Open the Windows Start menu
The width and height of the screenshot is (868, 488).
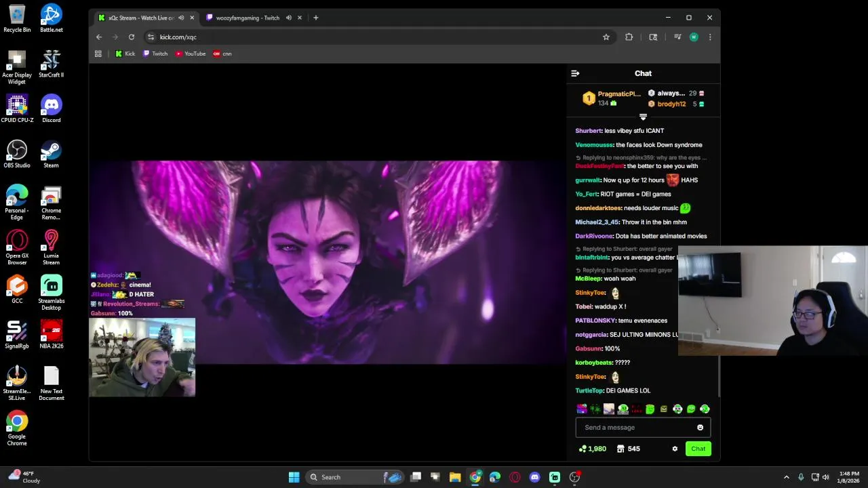pos(294,477)
